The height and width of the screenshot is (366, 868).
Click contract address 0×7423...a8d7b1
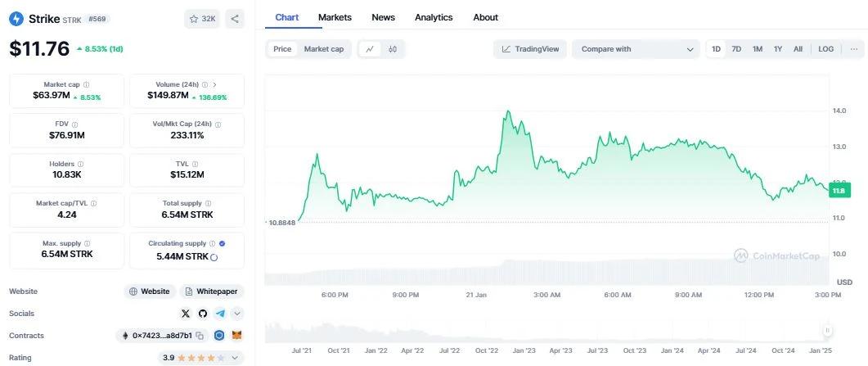162,336
